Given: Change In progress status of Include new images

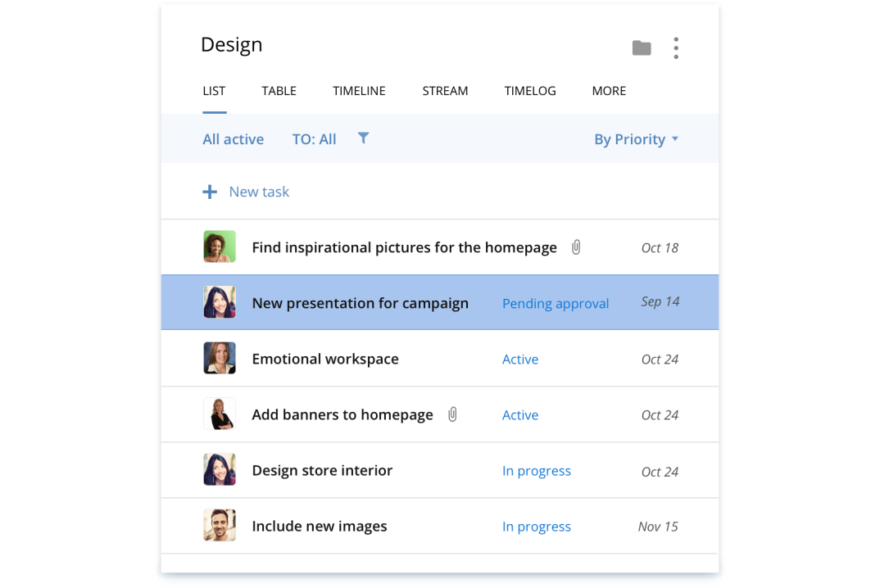Looking at the screenshot, I should coord(537,527).
